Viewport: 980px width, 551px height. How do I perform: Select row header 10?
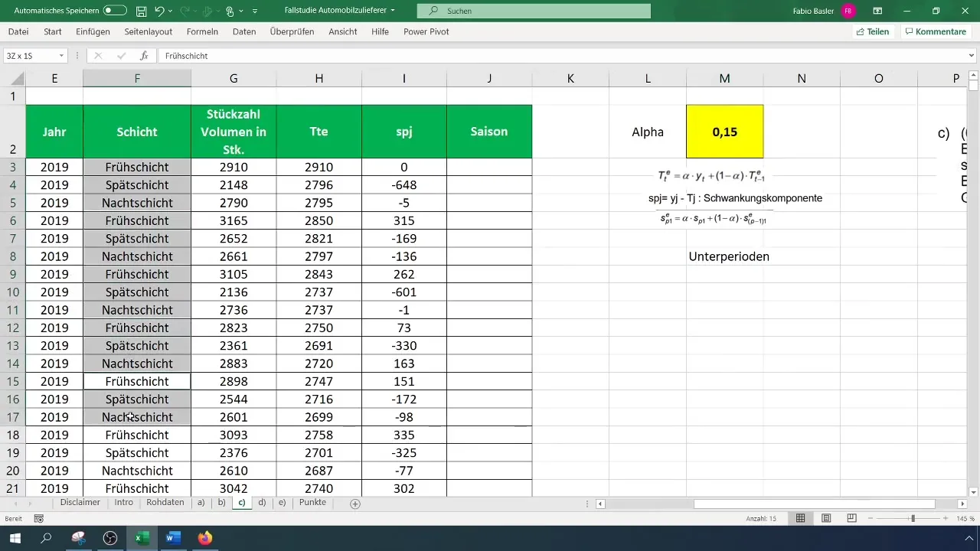click(x=12, y=292)
